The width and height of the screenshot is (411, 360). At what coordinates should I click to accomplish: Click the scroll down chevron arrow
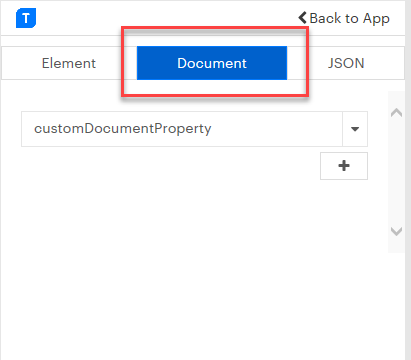coord(396,231)
